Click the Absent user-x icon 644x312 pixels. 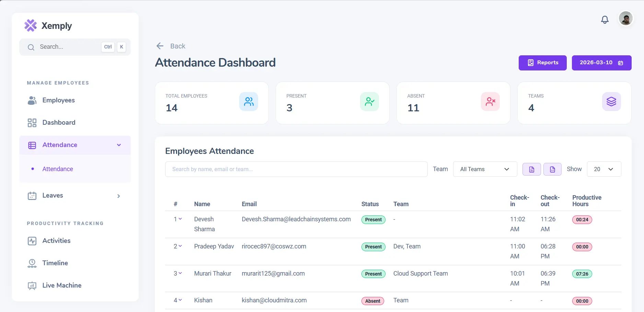[x=491, y=102]
